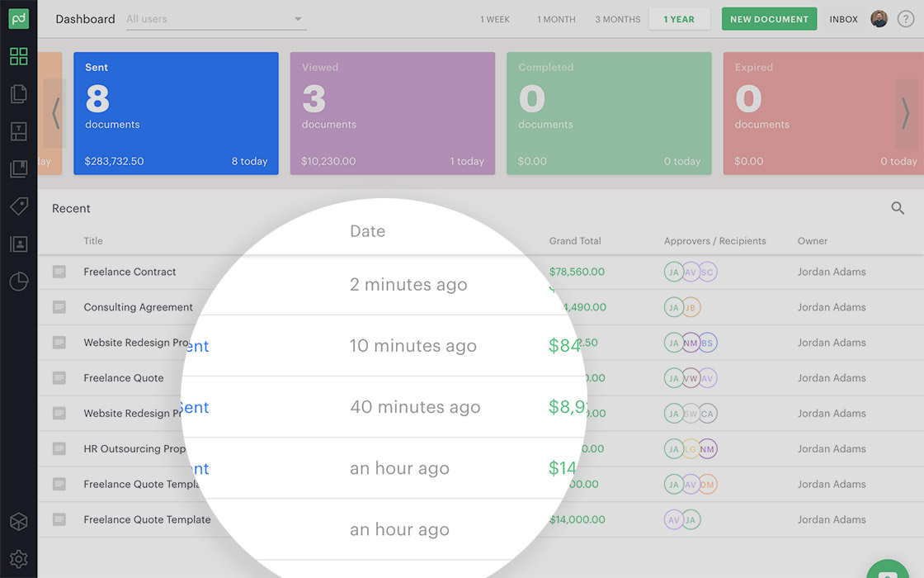Open the Documents icon in sidebar

coord(19,94)
